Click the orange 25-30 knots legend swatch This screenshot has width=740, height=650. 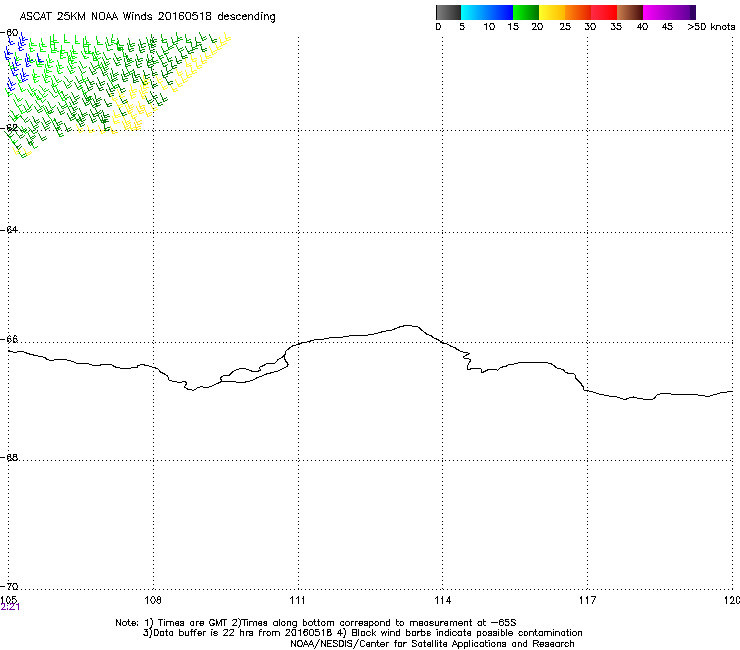578,12
